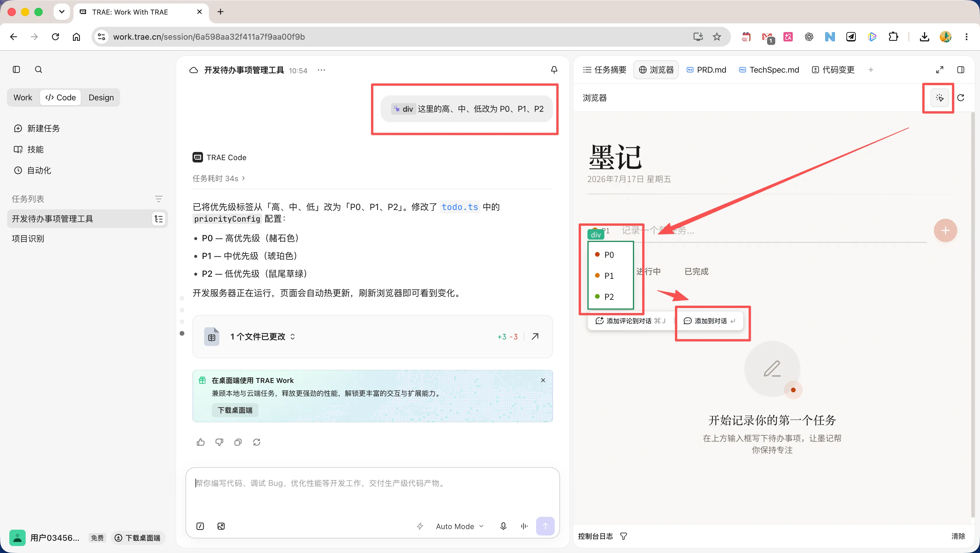
Task: Expand the right panel to fullscreen
Action: click(940, 70)
